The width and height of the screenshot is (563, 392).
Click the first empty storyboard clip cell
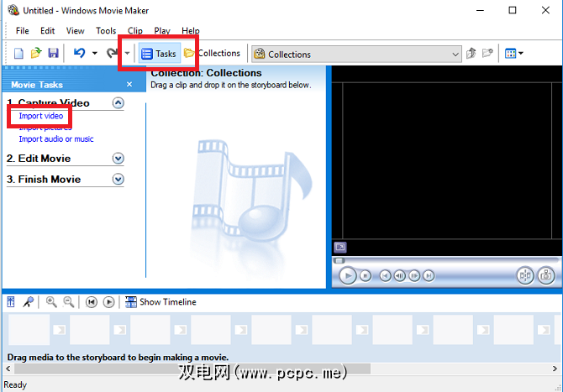(x=29, y=330)
